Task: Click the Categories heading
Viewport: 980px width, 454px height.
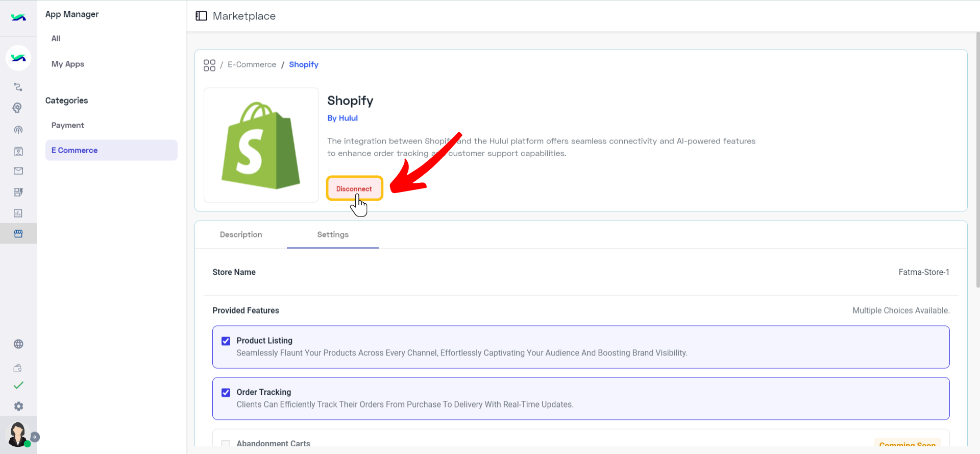Action: (x=66, y=101)
